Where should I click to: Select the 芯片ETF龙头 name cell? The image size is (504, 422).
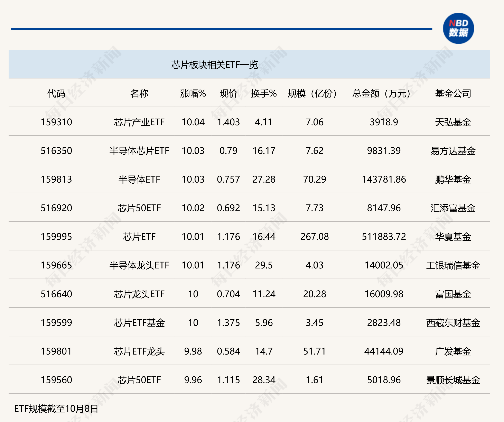tap(139, 351)
